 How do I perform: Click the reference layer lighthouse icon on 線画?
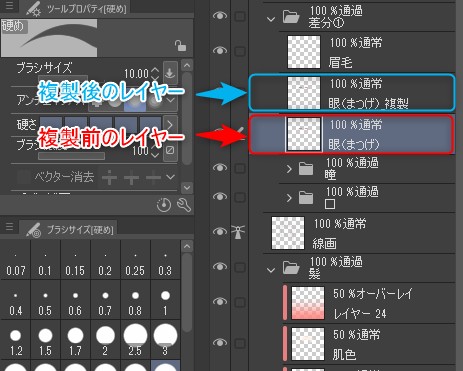point(239,232)
